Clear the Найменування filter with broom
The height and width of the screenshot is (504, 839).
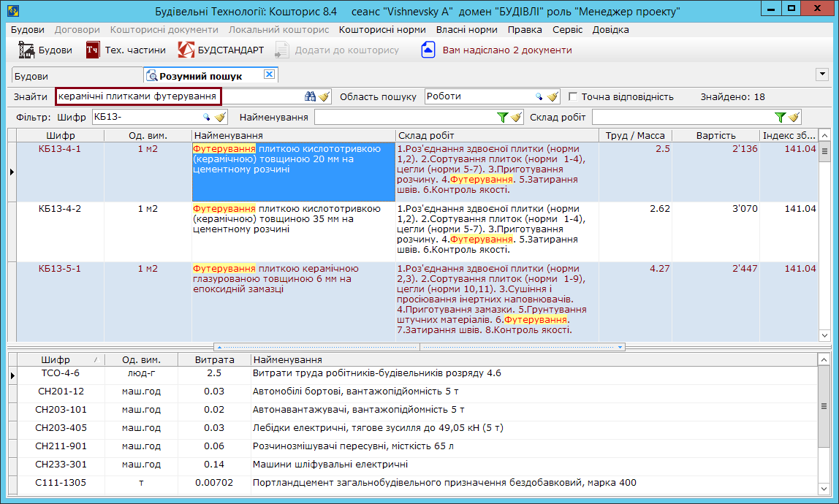[517, 117]
